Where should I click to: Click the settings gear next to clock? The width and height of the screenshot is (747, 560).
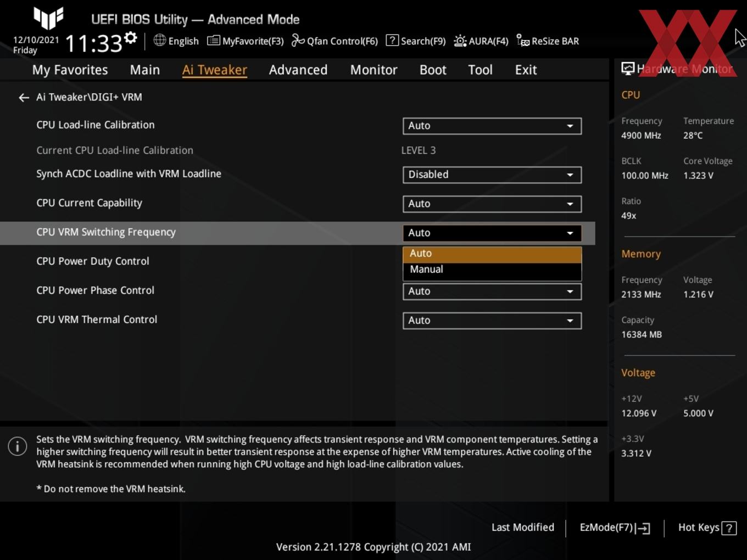tap(131, 38)
